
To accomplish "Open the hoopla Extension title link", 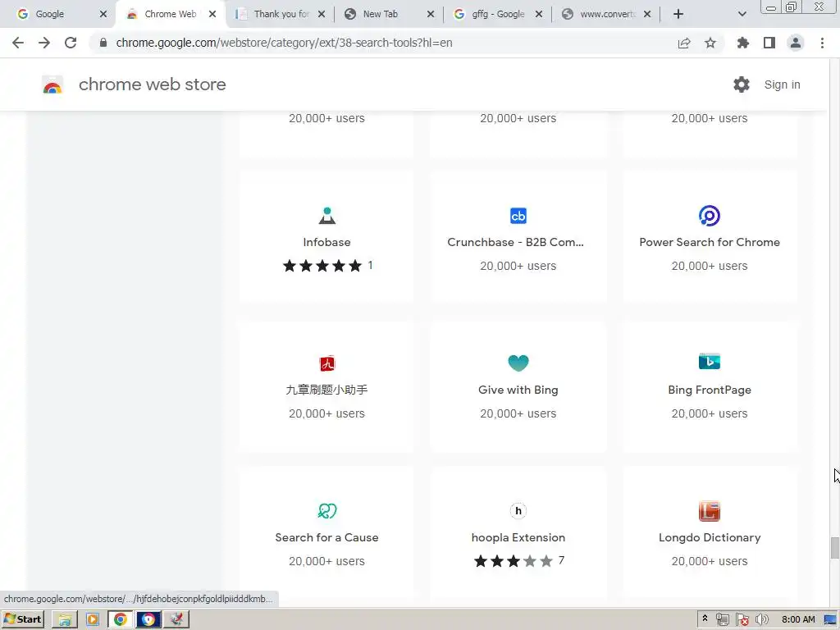I will click(x=518, y=537).
